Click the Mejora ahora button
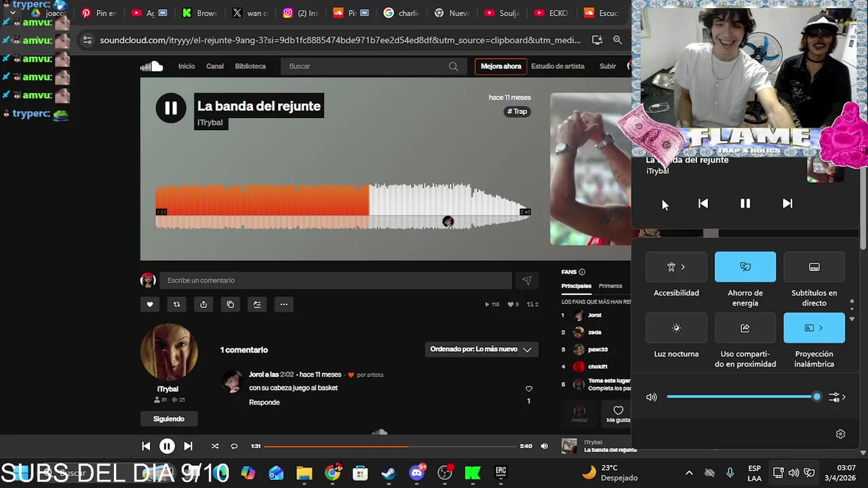Image resolution: width=868 pixels, height=488 pixels. pos(501,66)
